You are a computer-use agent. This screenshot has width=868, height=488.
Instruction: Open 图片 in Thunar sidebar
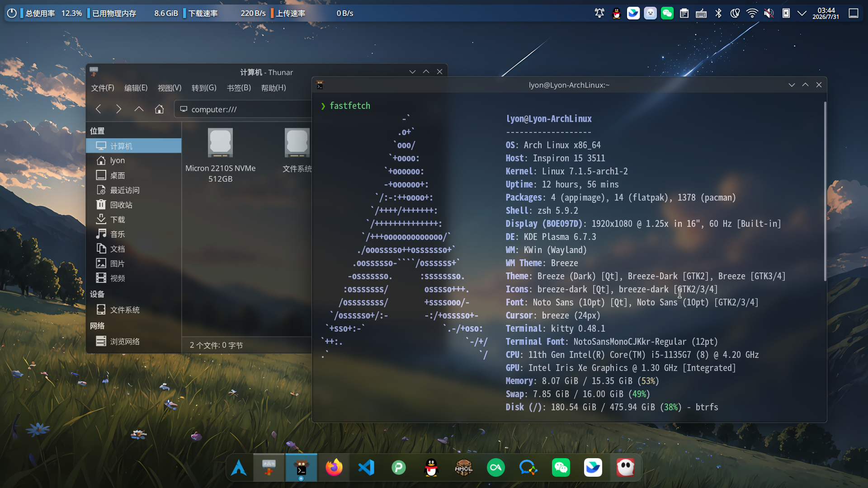click(x=134, y=263)
